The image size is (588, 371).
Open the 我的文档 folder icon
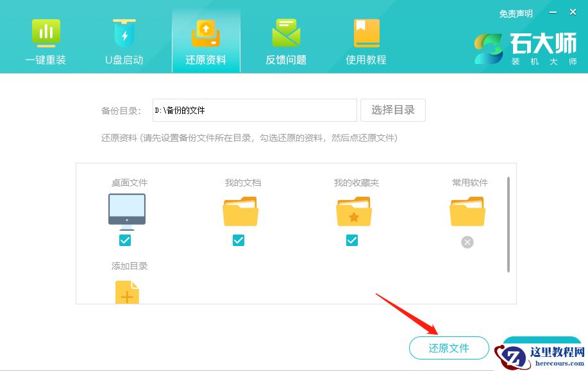pyautogui.click(x=240, y=213)
